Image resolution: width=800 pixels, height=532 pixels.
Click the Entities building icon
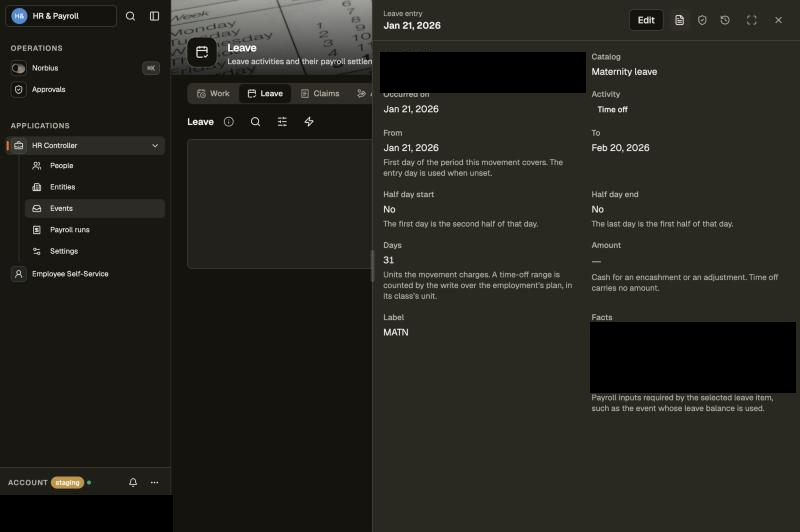[x=37, y=187]
